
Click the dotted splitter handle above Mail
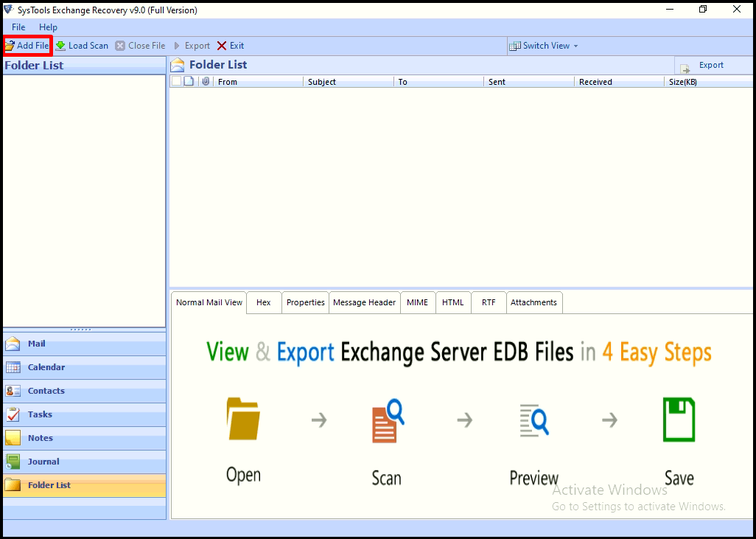click(80, 330)
